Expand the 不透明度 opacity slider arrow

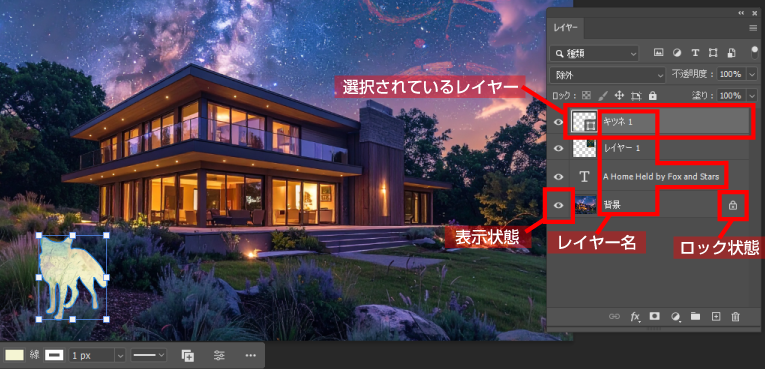point(751,75)
